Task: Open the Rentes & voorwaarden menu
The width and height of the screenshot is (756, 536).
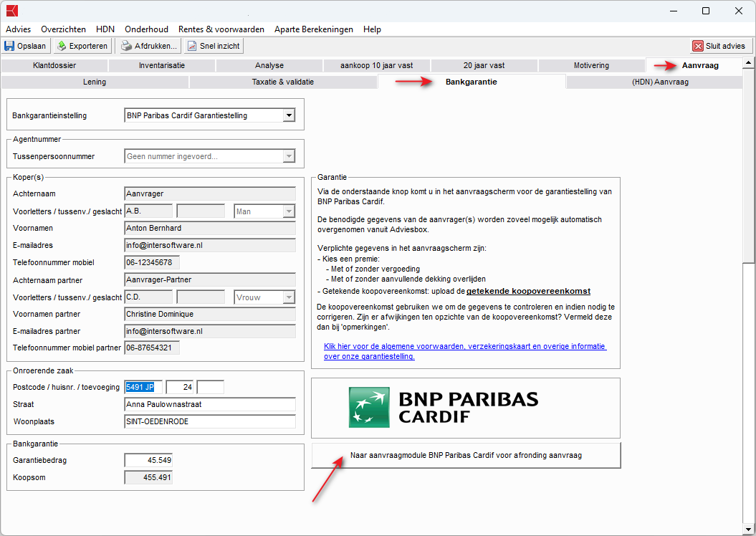Action: (221, 29)
